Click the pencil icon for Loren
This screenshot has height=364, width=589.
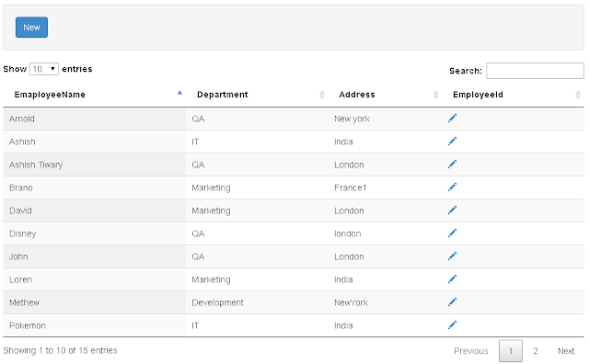point(452,279)
